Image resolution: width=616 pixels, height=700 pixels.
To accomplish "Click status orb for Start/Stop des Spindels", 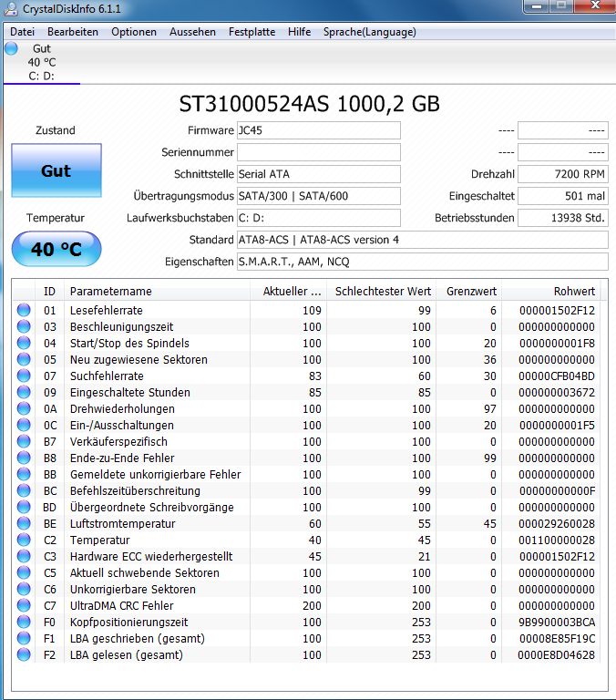I will (24, 343).
